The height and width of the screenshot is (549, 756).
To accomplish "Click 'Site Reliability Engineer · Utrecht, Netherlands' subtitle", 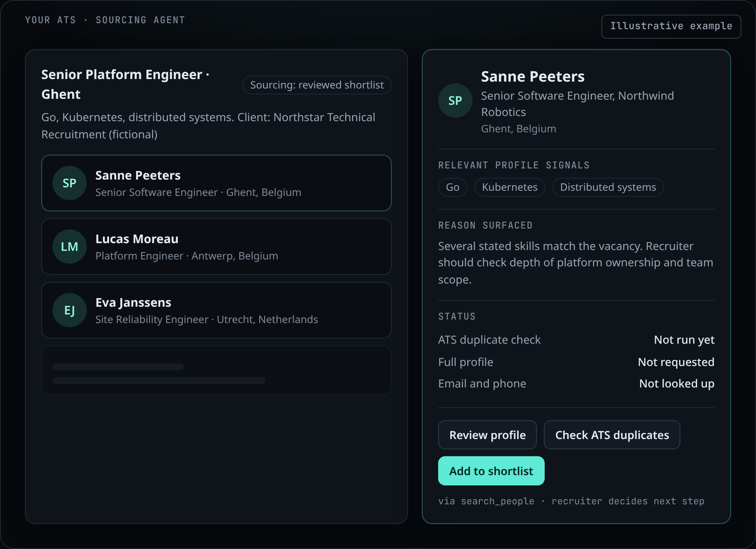I will [207, 320].
